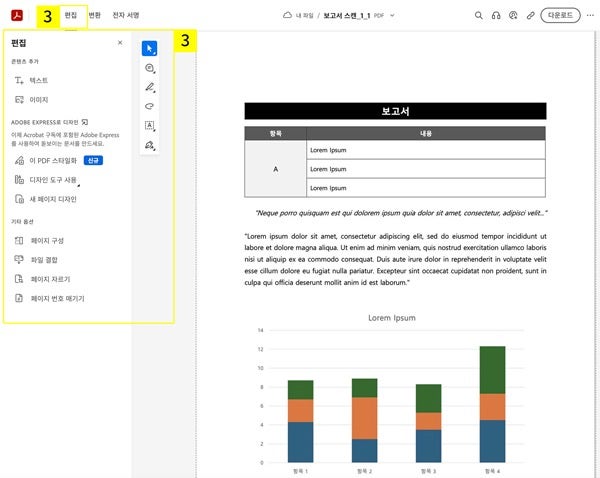Screen dimensions: 600x478
Task: Choose 새 페이지 디자인 option
Action: coord(46,199)
